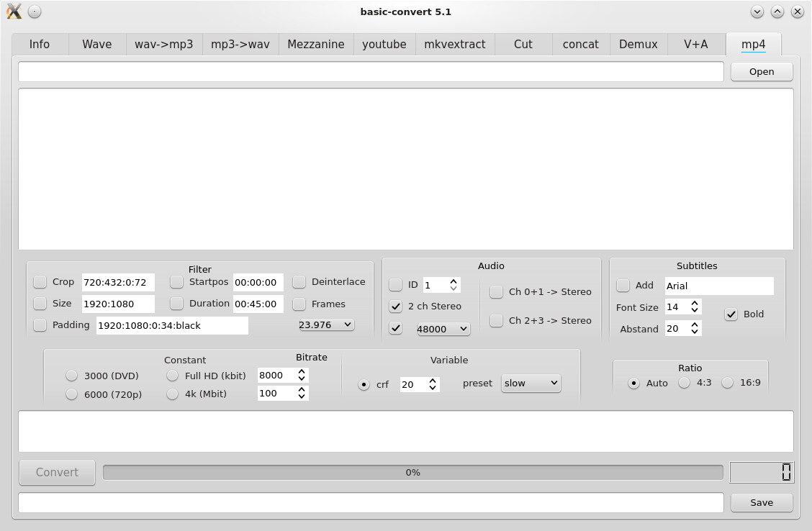Enable the Crop filter checkbox
The width and height of the screenshot is (812, 531).
(40, 282)
